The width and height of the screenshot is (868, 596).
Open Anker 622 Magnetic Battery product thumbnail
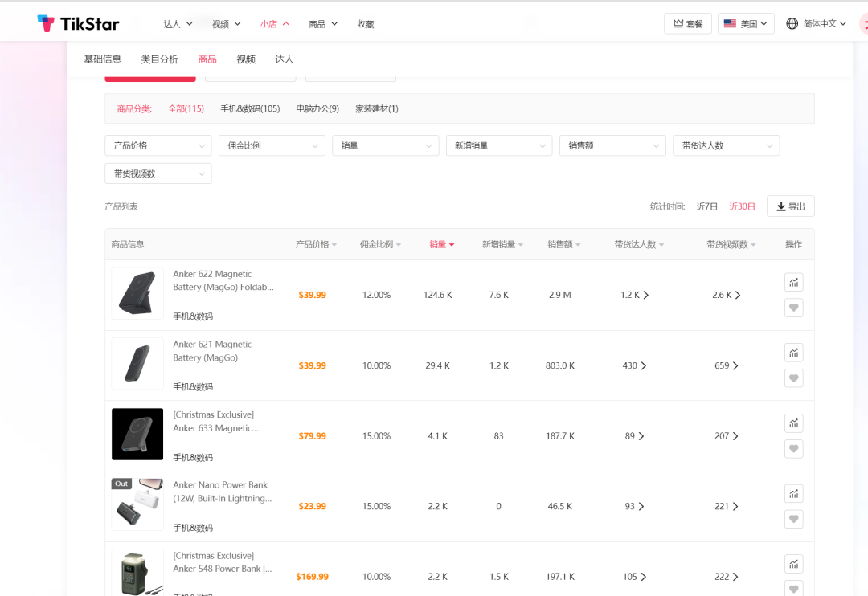tap(137, 293)
